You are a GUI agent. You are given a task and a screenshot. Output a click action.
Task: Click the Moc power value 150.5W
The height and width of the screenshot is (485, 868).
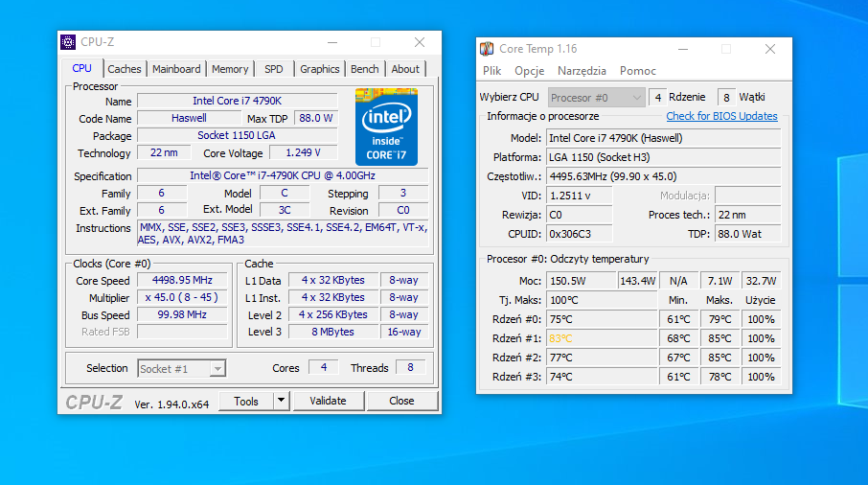pos(582,281)
